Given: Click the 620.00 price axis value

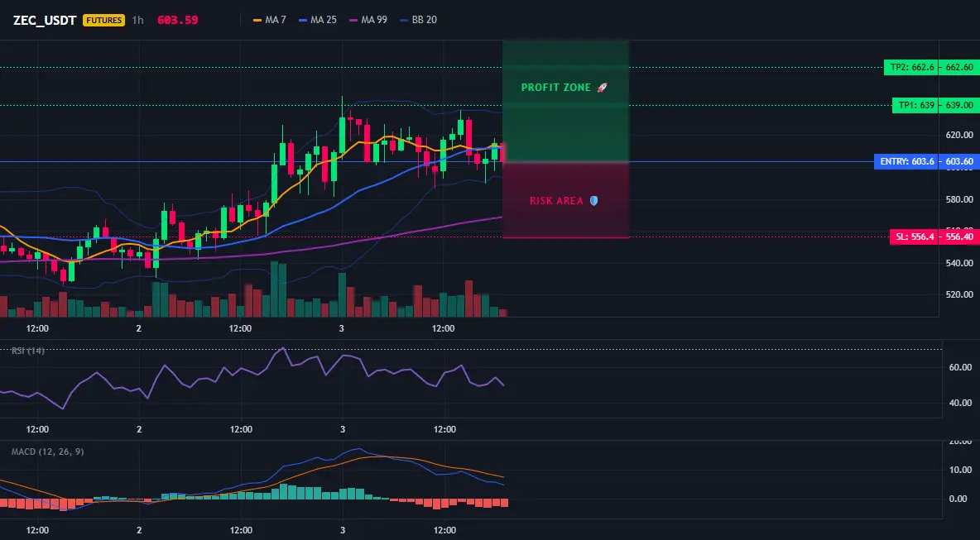Looking at the screenshot, I should (x=959, y=135).
